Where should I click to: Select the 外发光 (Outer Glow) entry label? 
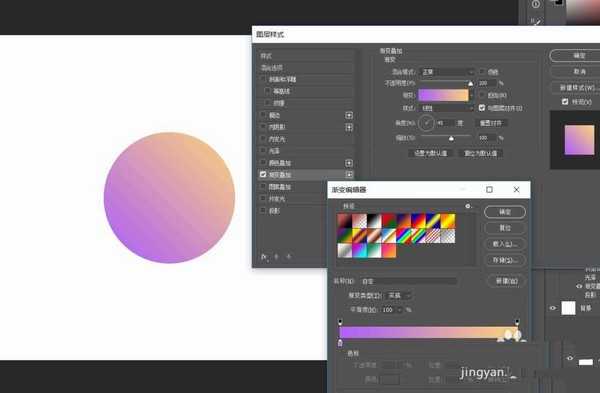(277, 199)
